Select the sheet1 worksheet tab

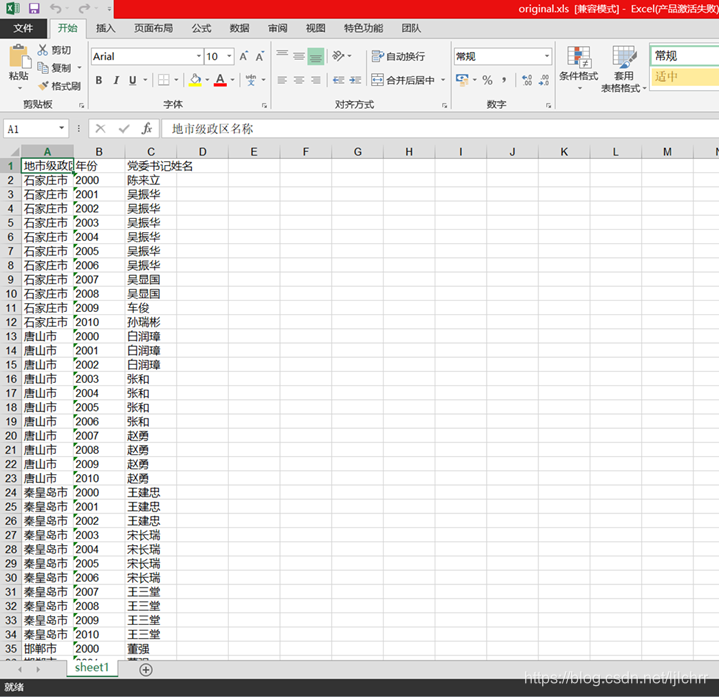(92, 668)
